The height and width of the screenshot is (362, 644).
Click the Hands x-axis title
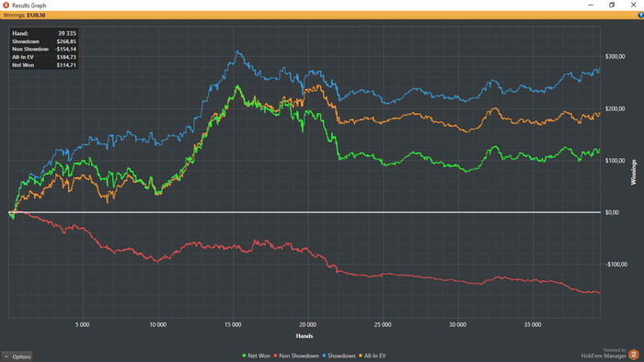pyautogui.click(x=305, y=336)
